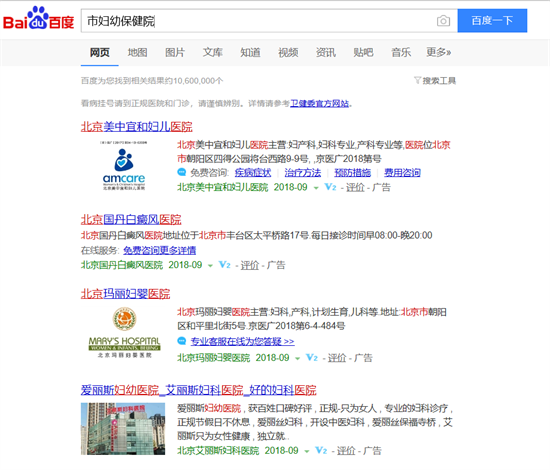
Task: Open 评价 link in 美中宜和 result
Action: click(x=355, y=187)
